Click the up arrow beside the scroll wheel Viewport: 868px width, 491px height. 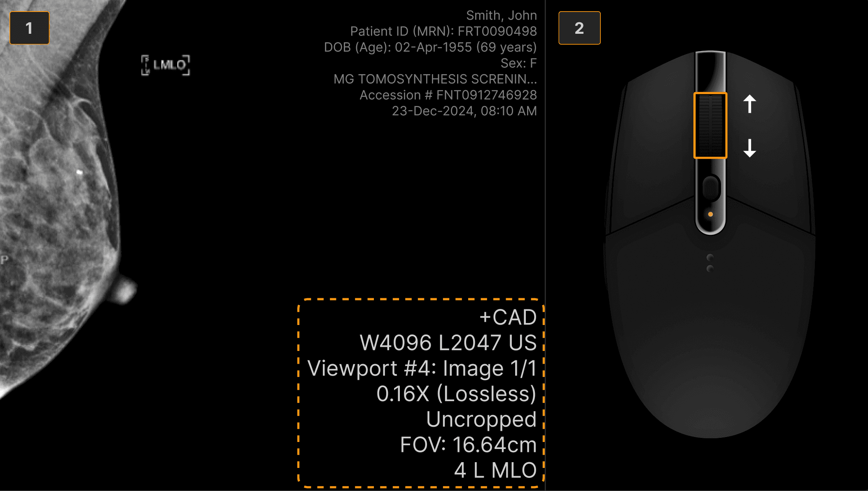tap(749, 104)
